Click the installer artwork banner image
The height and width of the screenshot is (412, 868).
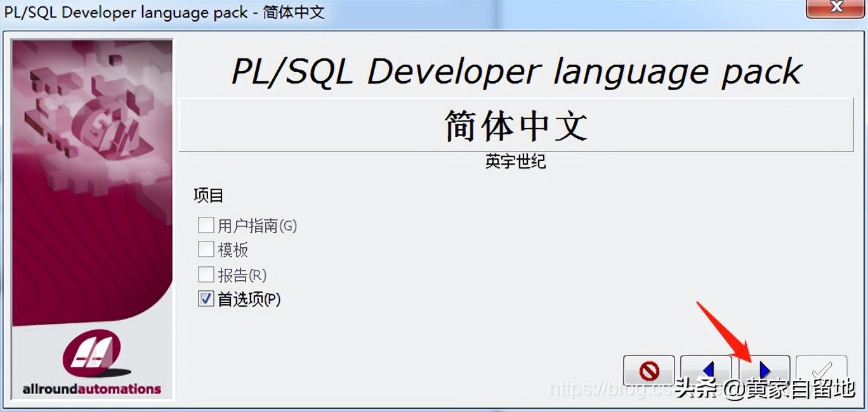click(x=92, y=219)
